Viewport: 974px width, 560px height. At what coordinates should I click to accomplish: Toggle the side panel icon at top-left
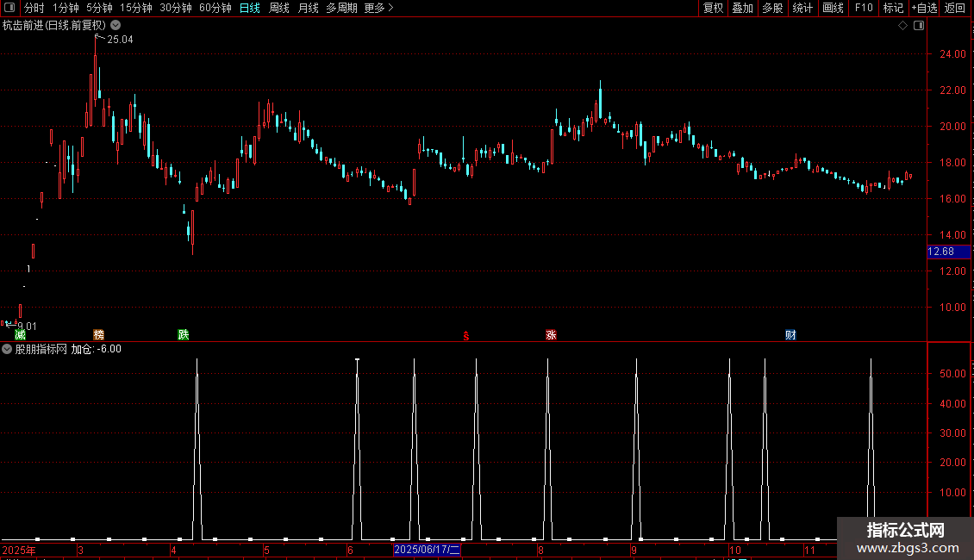(9, 8)
